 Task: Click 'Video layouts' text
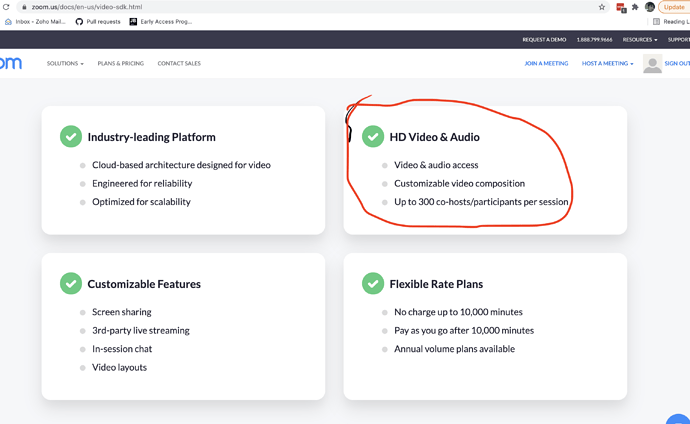tap(119, 367)
